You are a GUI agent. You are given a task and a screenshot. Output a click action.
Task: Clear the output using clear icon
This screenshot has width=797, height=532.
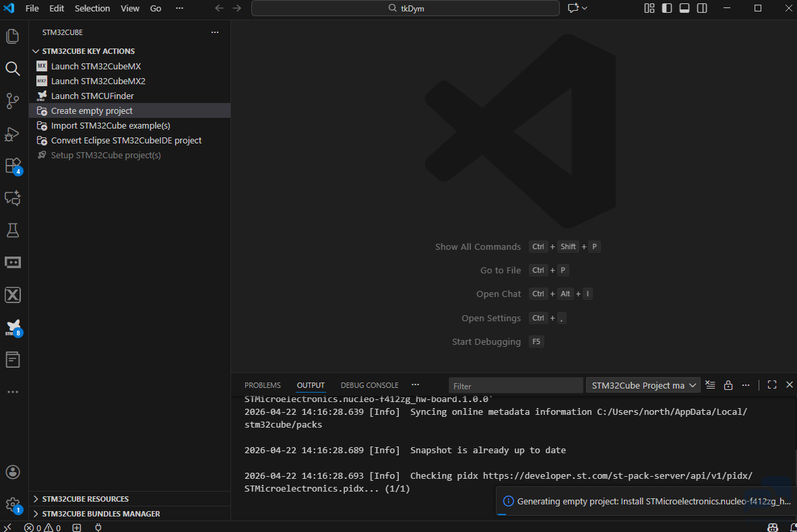click(x=710, y=385)
